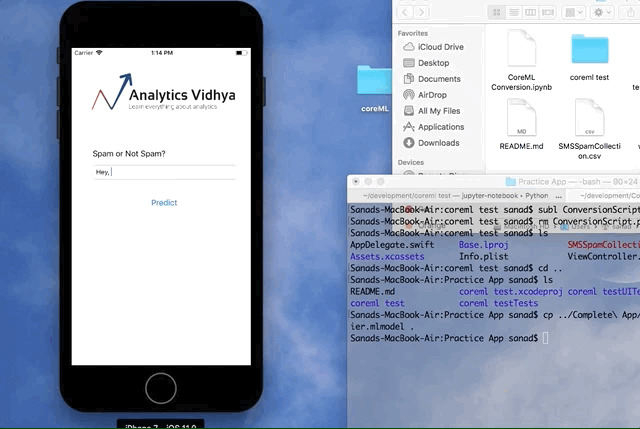The height and width of the screenshot is (429, 640).
Task: Switch Finder to icon view
Action: point(497,12)
